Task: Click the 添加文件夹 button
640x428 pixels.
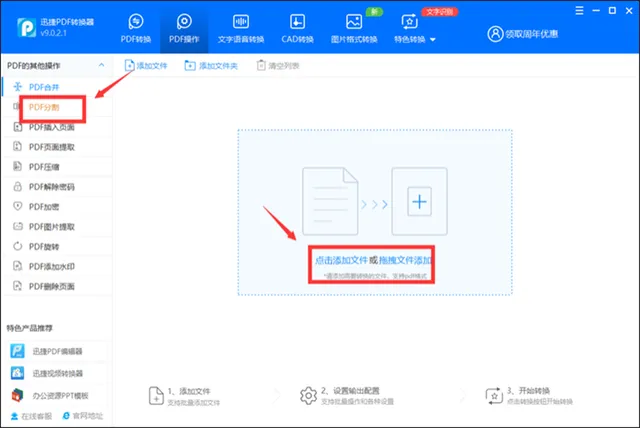Action: click(211, 65)
